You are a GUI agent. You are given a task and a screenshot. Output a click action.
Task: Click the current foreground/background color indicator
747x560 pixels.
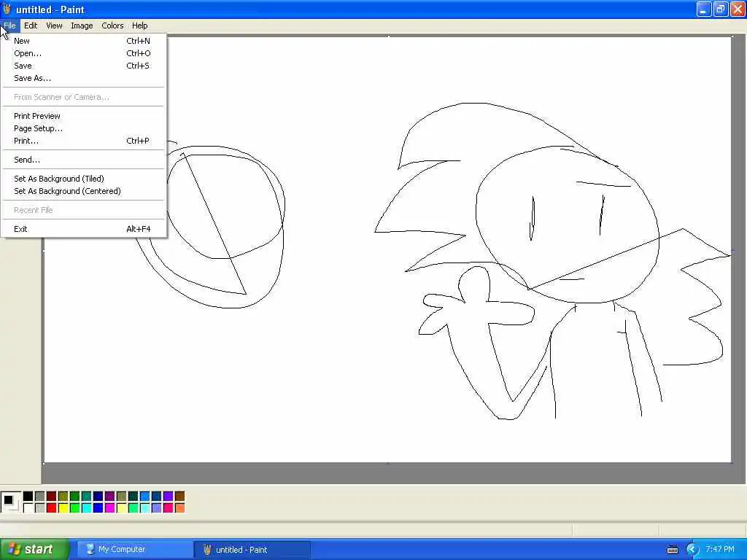click(10, 502)
